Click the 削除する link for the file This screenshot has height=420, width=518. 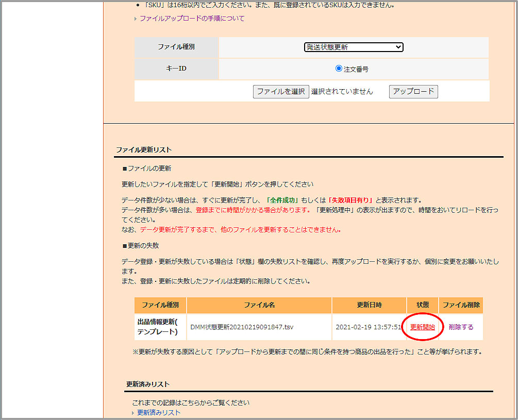(460, 327)
